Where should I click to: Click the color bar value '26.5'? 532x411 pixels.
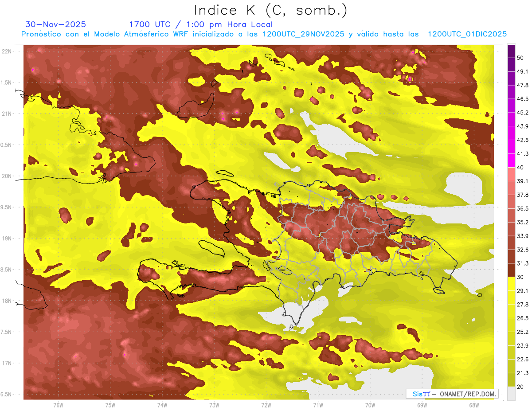pyautogui.click(x=522, y=318)
